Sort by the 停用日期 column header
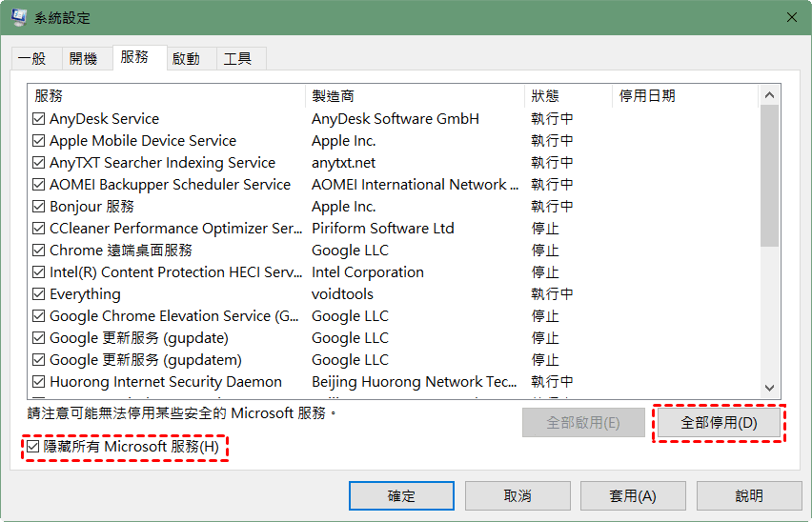This screenshot has width=812, height=522. coord(685,96)
